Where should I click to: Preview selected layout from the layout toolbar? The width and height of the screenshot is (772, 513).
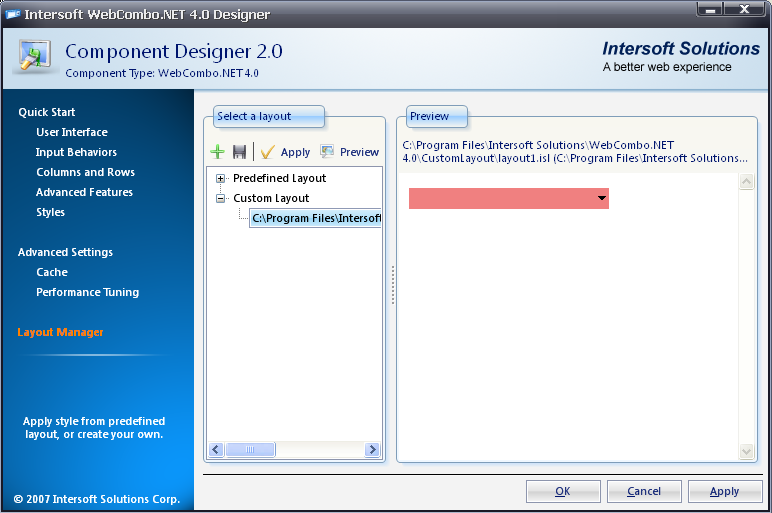350,152
